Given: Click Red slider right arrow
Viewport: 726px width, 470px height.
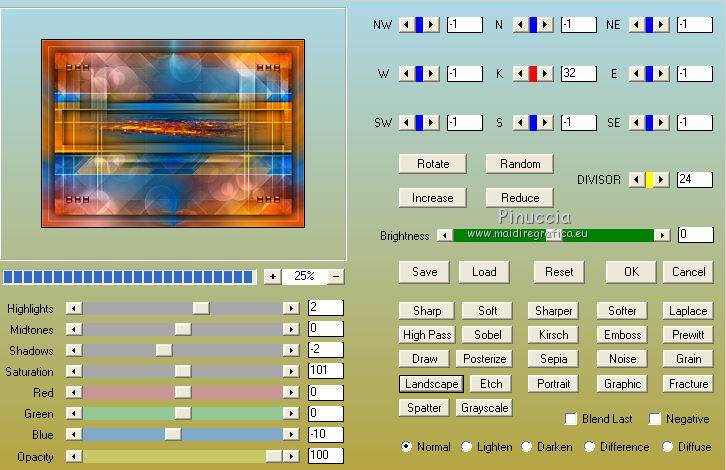Looking at the screenshot, I should [291, 393].
